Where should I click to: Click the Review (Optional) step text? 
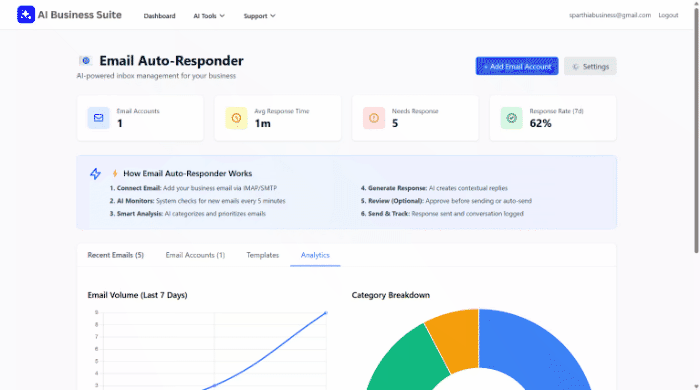tap(446, 201)
